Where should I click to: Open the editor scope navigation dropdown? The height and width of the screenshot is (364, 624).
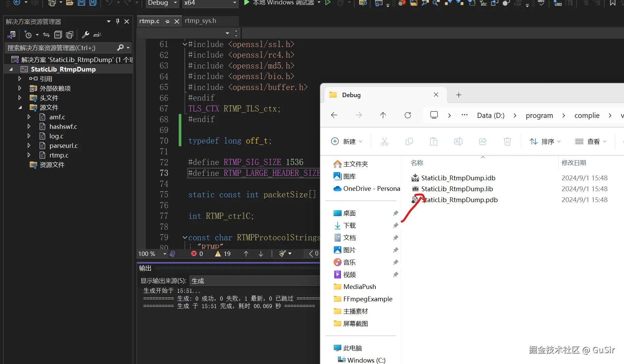coord(227,33)
